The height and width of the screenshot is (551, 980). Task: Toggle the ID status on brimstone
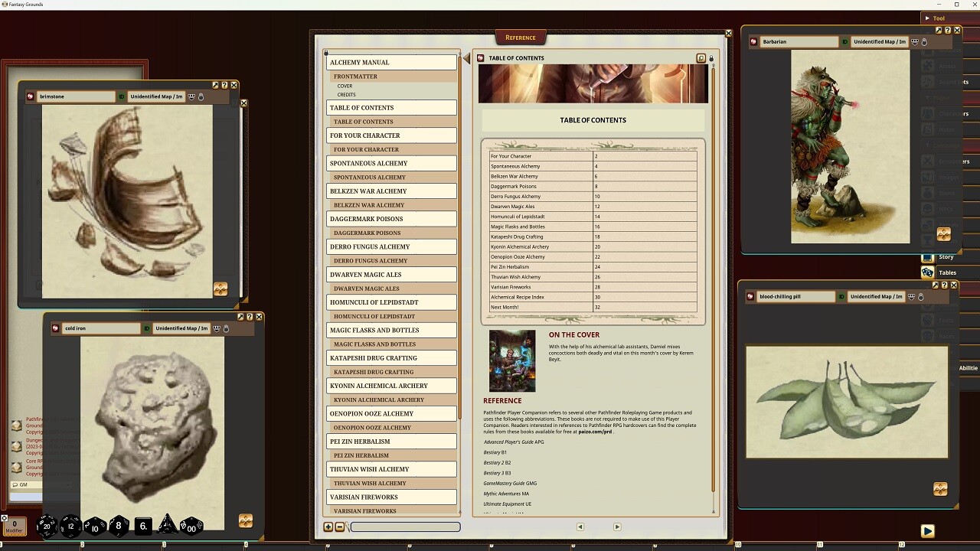tap(122, 97)
